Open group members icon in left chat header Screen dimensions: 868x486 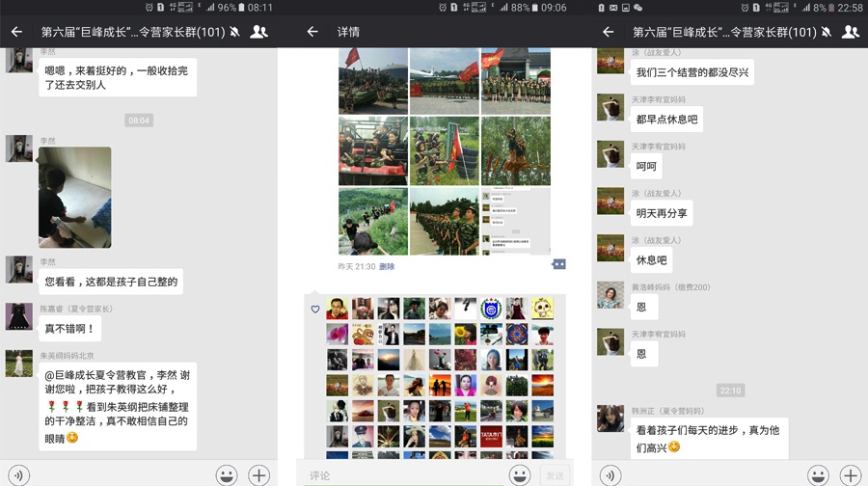(x=258, y=32)
